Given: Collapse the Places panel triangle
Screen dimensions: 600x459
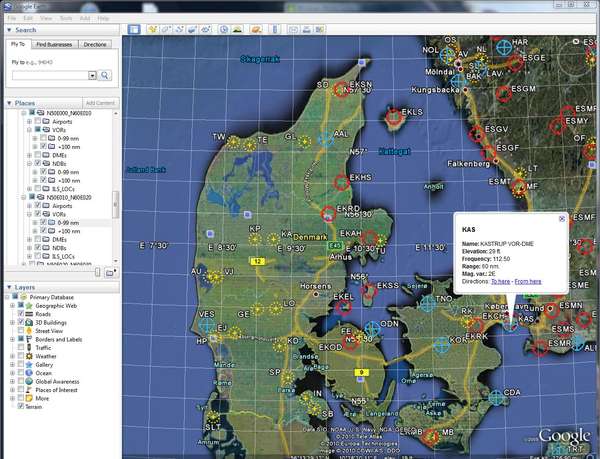Looking at the screenshot, I should 9,103.
